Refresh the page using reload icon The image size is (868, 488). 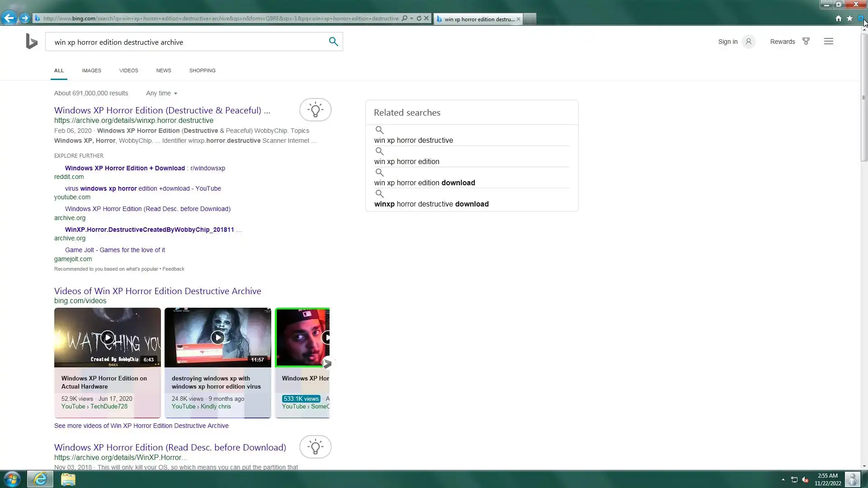(419, 19)
